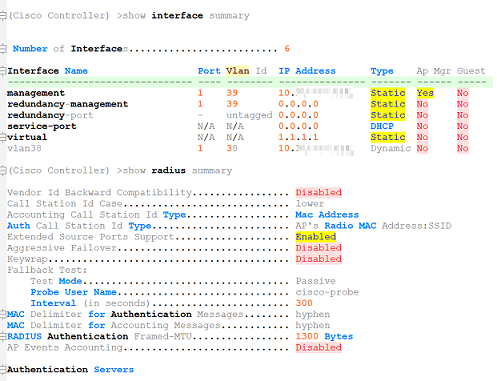Toggle fold marker beside Number of Interfaces
Screen dimensions: 497x381
pos(3,49)
